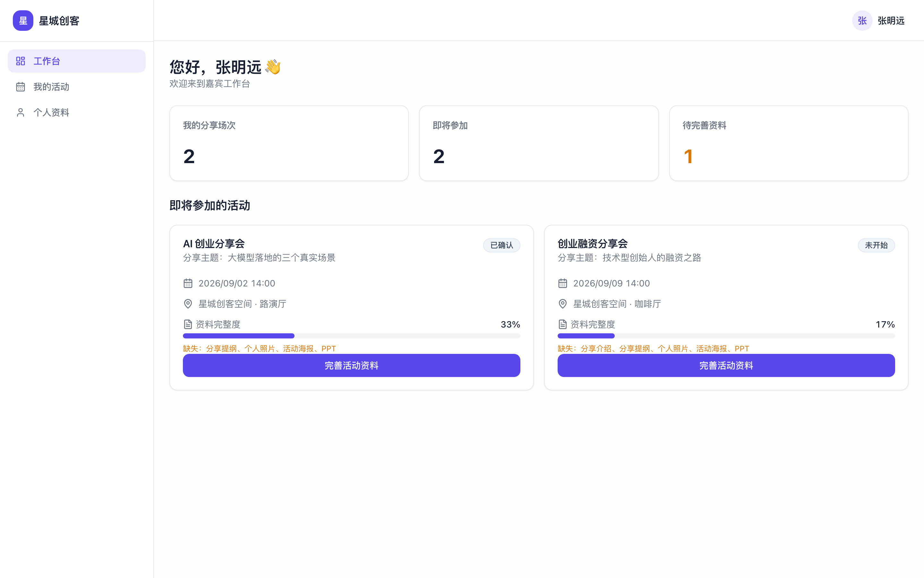Click 分享主题：大模型落地的三个真实场景
Image resolution: width=924 pixels, height=578 pixels.
[259, 258]
